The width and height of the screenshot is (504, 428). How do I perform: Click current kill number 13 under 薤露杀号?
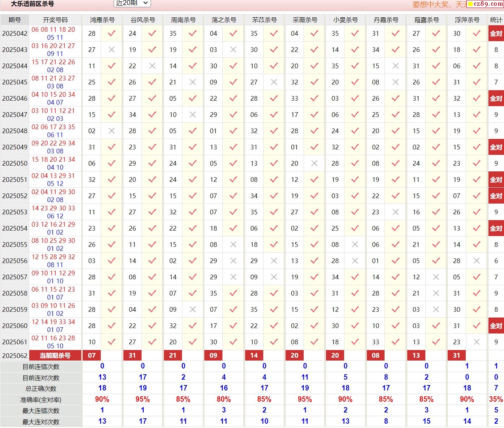click(416, 355)
